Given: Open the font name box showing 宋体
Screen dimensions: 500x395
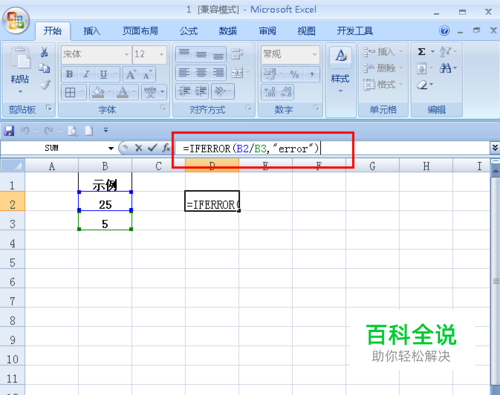Looking at the screenshot, I should 96,54.
